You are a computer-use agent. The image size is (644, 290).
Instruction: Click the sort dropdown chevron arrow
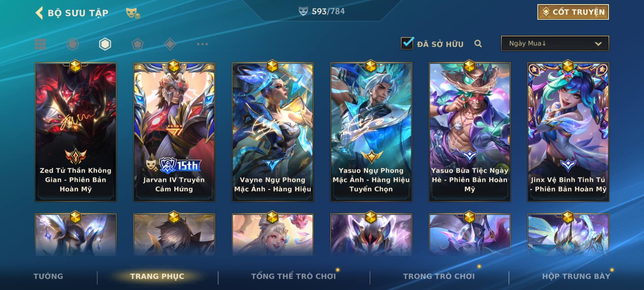point(598,44)
